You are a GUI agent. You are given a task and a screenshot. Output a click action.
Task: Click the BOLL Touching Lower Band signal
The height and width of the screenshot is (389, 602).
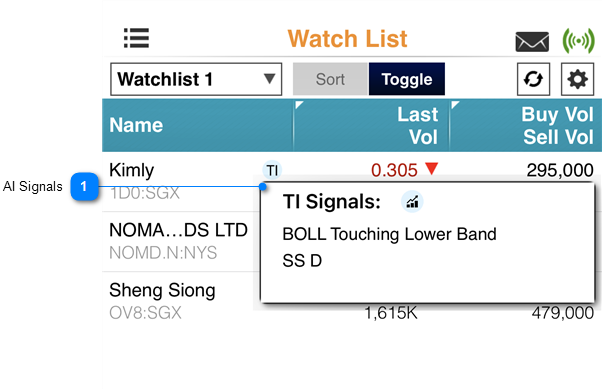coord(389,234)
